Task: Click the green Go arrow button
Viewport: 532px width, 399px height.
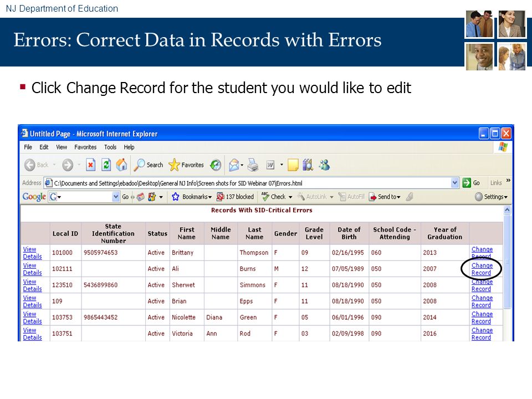Action: (467, 183)
